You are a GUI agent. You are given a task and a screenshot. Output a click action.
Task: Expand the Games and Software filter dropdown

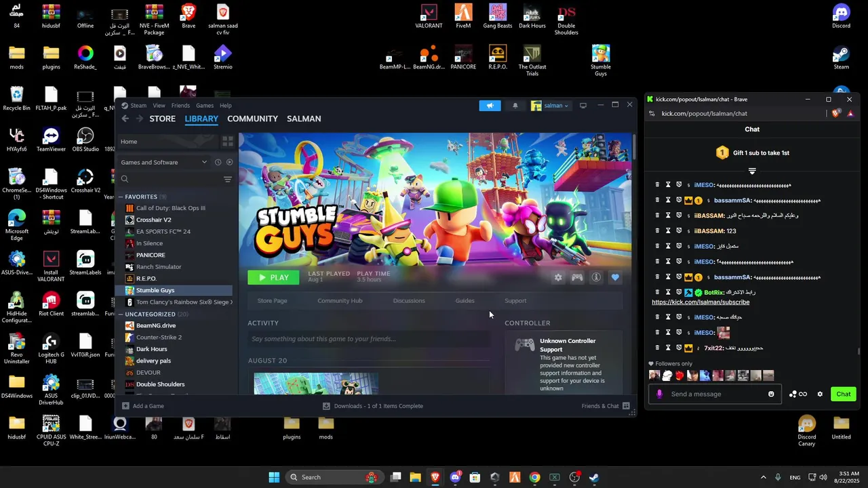click(x=164, y=162)
